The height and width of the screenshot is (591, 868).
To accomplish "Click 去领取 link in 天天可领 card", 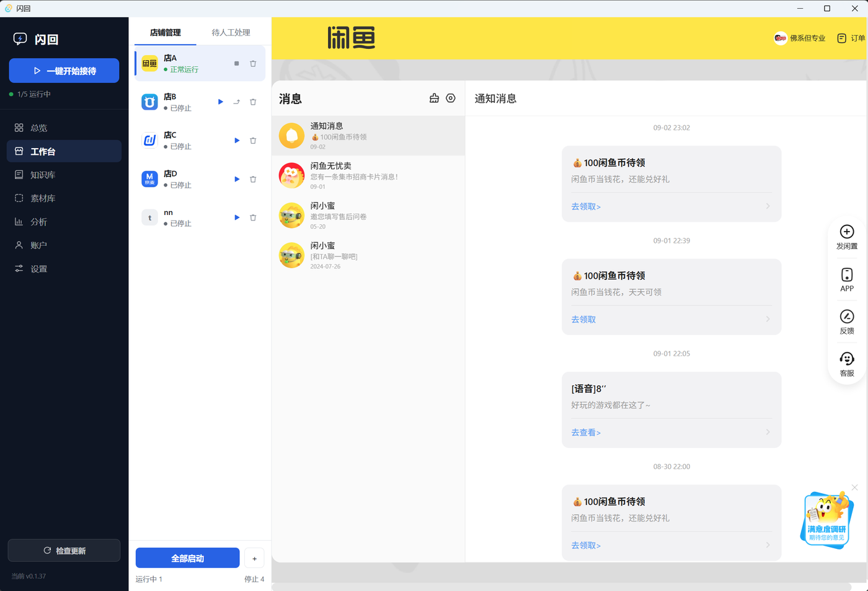I will (583, 320).
